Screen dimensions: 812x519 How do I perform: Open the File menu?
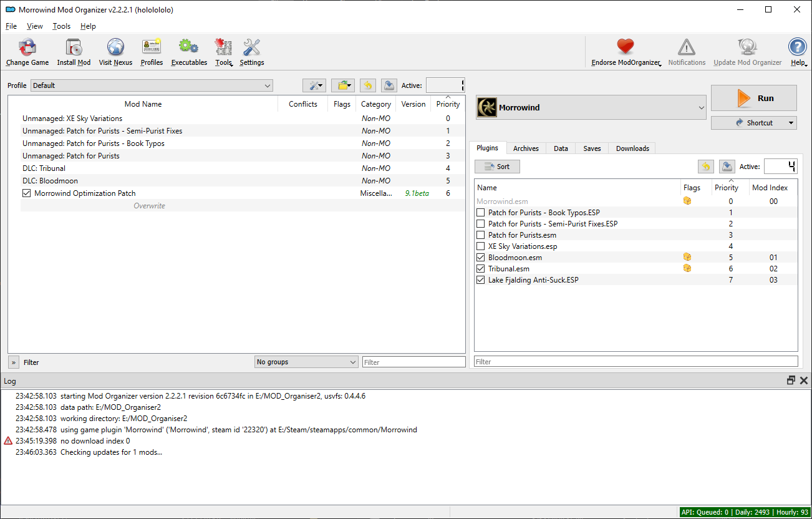11,26
